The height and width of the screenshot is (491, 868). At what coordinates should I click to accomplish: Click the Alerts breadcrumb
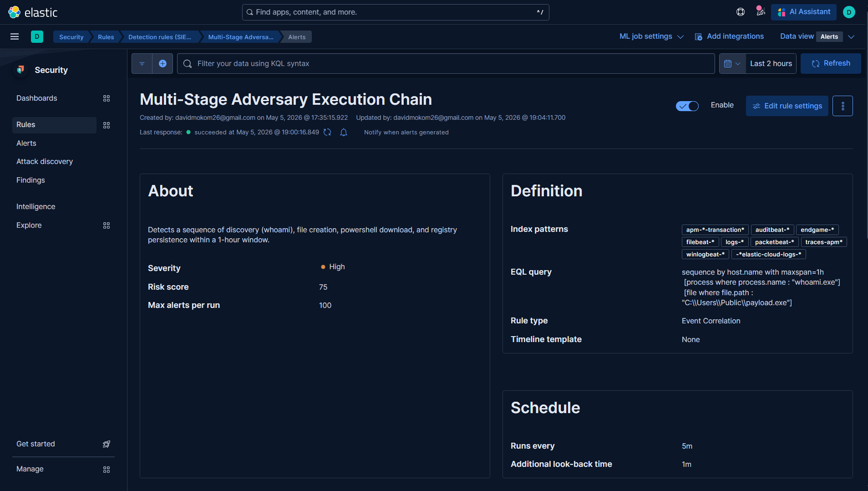pos(297,37)
